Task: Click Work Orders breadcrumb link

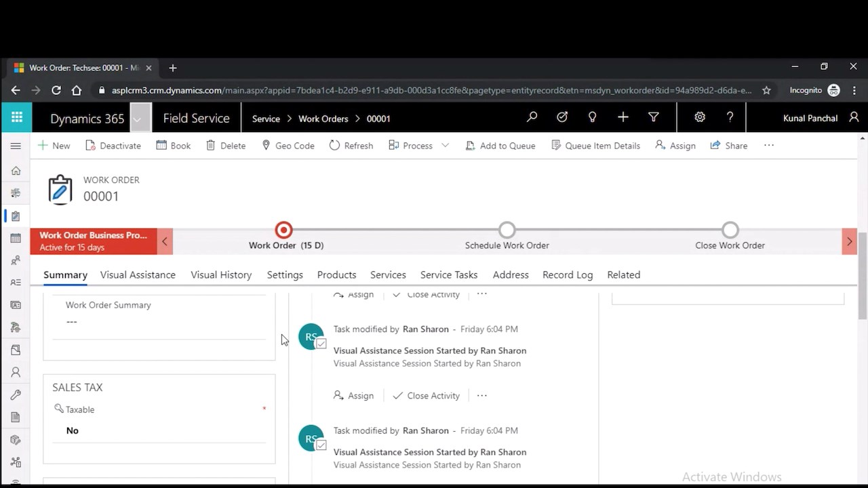Action: click(x=323, y=119)
